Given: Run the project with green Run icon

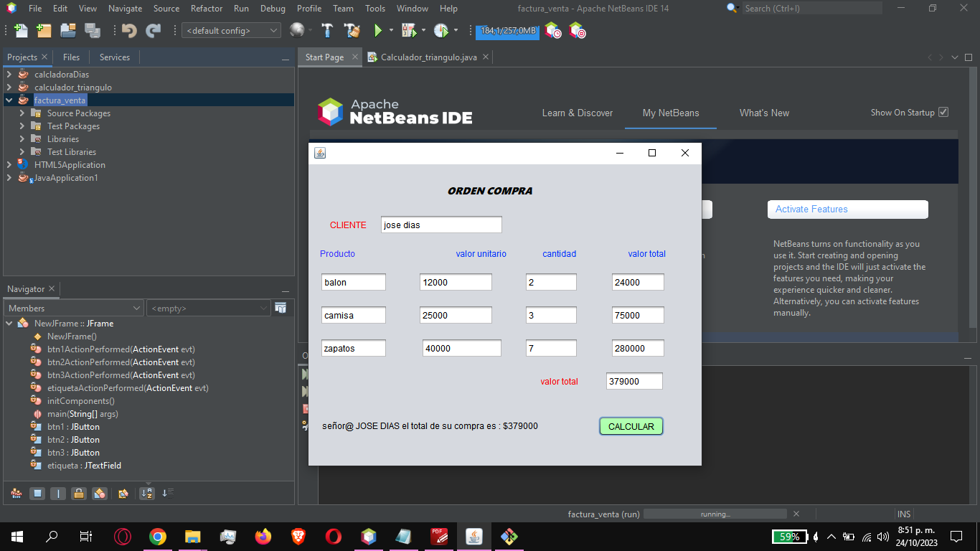Looking at the screenshot, I should click(x=378, y=30).
